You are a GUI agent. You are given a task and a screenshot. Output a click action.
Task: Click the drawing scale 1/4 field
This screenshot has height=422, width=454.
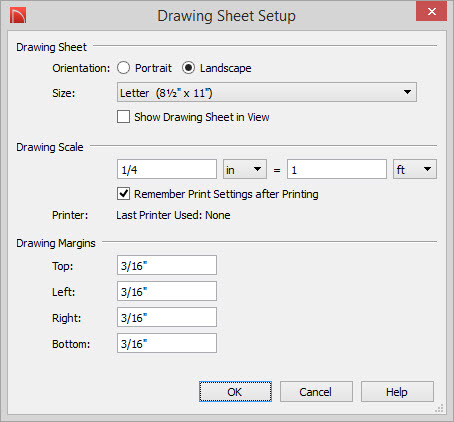tap(167, 169)
